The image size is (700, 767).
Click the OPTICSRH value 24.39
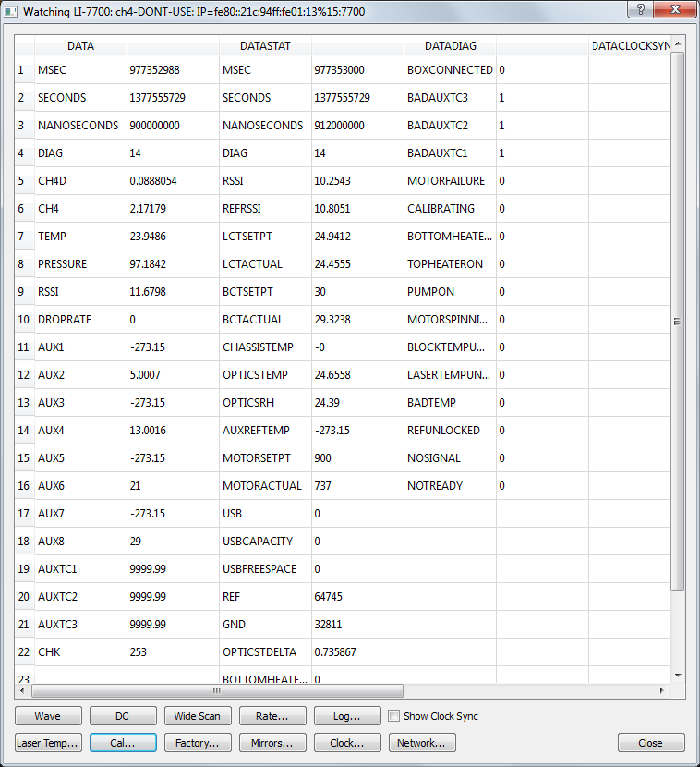point(357,403)
